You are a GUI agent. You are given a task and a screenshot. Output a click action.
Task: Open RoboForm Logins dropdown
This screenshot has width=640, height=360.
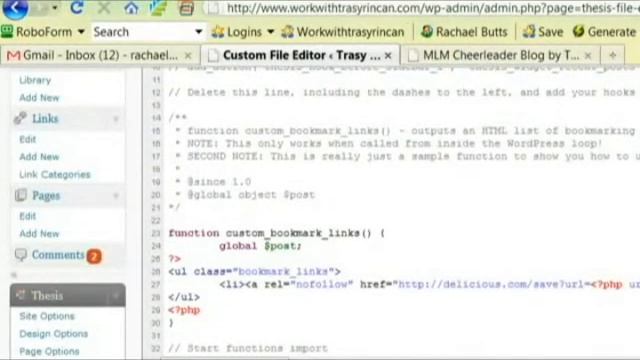(243, 32)
